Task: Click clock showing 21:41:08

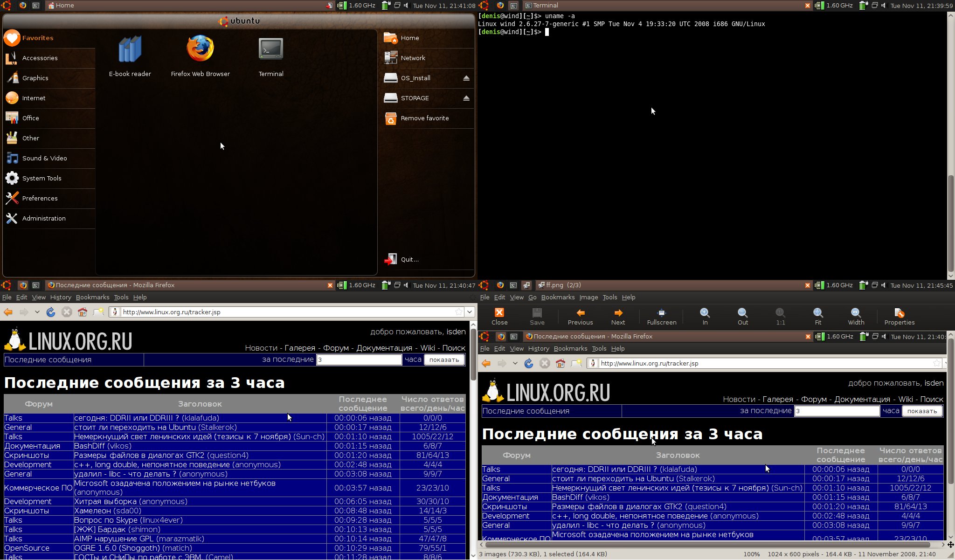Action: tap(444, 6)
